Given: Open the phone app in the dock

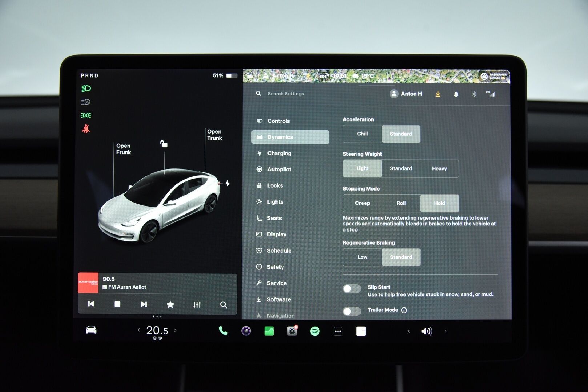Looking at the screenshot, I should pos(223,331).
